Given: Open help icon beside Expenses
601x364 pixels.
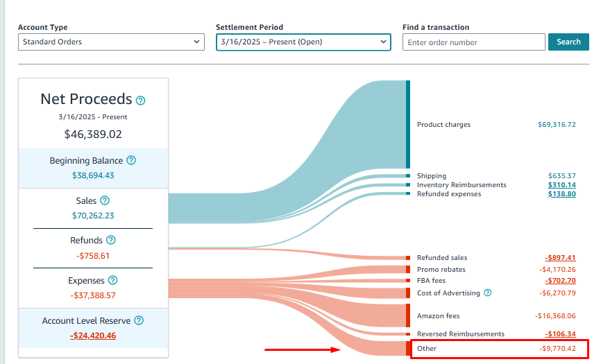Looking at the screenshot, I should click(112, 280).
